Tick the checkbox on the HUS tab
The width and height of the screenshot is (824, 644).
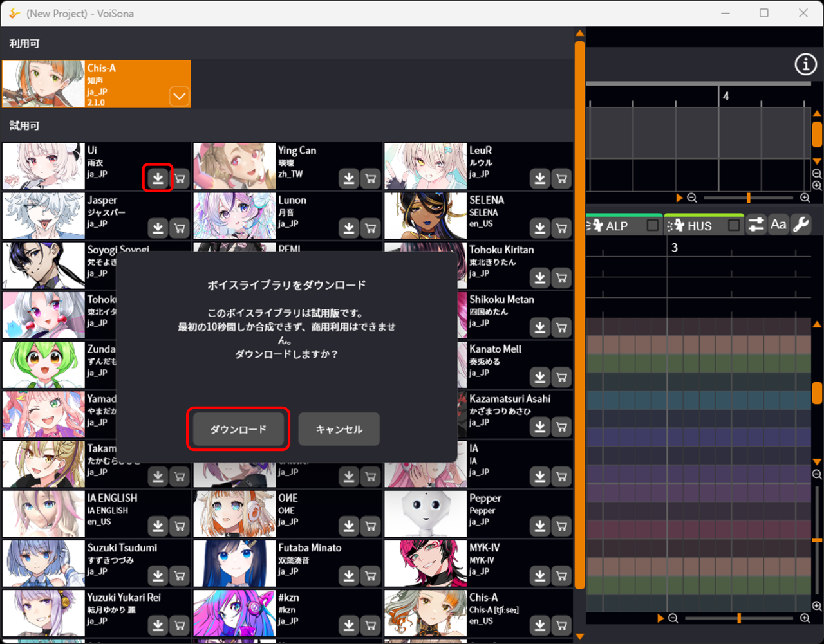[734, 225]
